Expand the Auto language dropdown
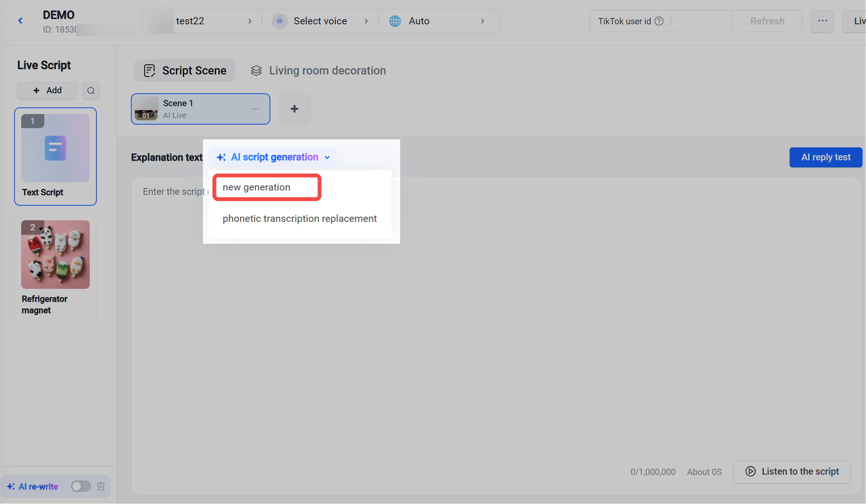 coord(437,21)
